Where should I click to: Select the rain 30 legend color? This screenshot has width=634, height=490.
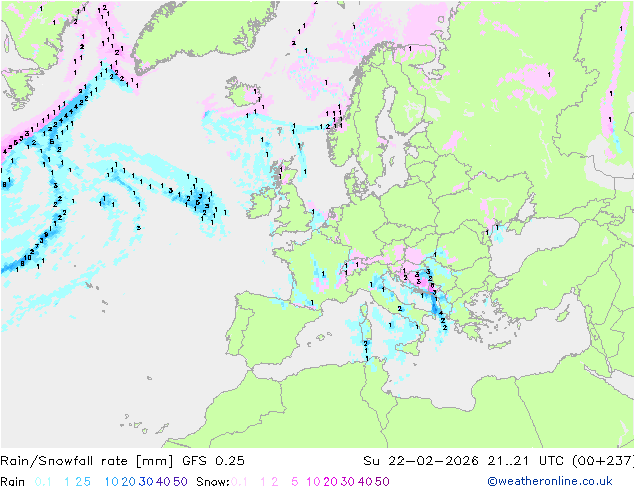point(146,482)
